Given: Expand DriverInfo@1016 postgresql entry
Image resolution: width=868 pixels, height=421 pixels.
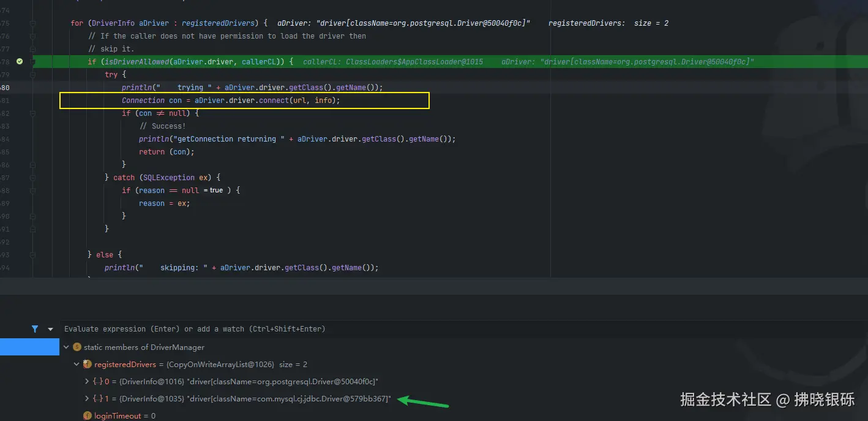Looking at the screenshot, I should (87, 381).
